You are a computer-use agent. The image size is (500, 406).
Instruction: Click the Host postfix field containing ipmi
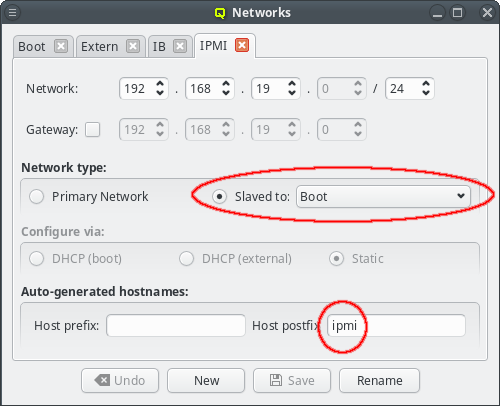396,325
